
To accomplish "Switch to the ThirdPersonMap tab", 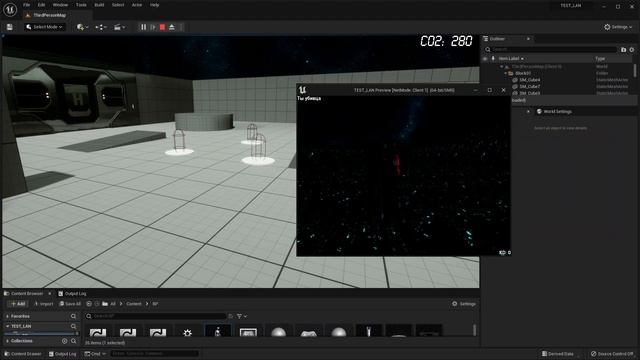I will pyautogui.click(x=49, y=15).
